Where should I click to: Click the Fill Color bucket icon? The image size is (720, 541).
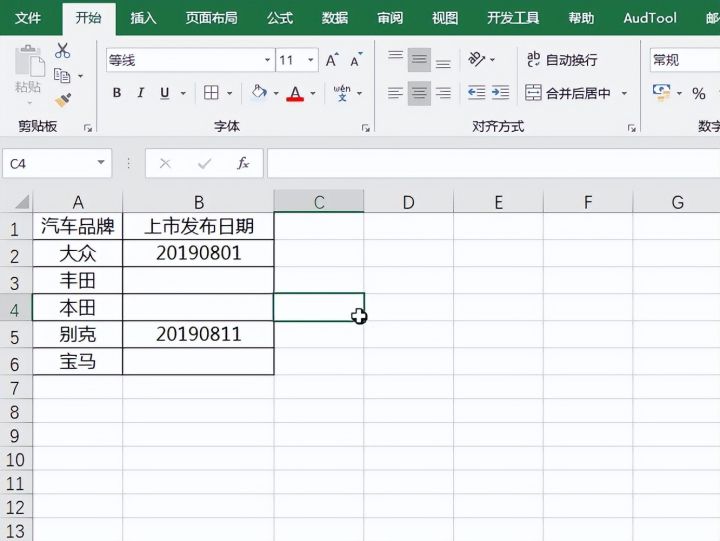click(x=259, y=93)
